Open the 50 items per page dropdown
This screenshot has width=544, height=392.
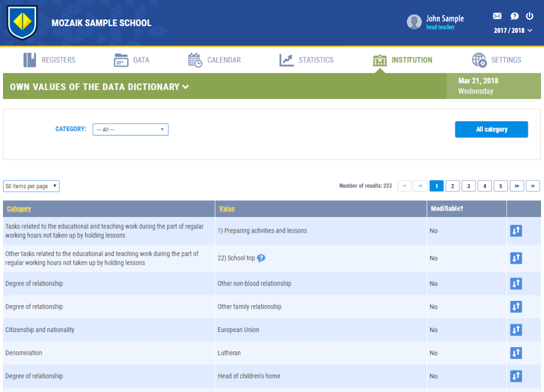click(x=31, y=186)
